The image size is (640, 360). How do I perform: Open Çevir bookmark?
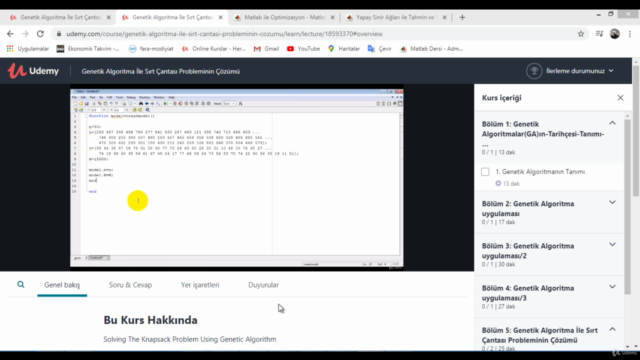380,49
